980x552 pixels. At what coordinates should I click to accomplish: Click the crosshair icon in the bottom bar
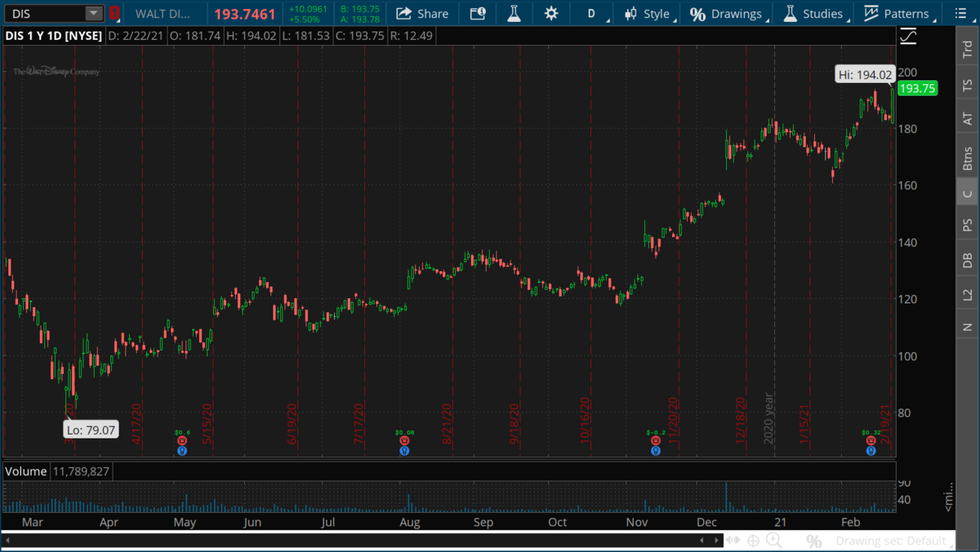coord(753,541)
